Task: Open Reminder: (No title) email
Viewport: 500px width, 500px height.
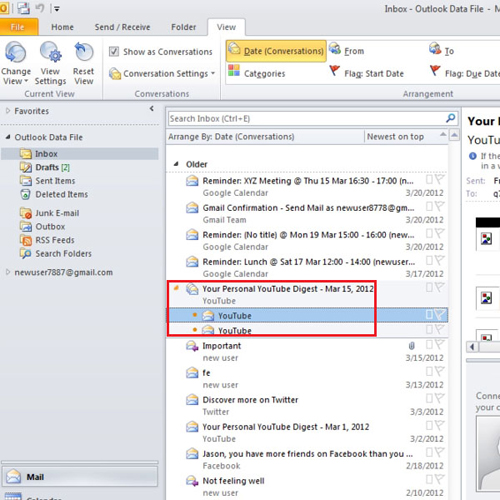Action: tap(307, 241)
